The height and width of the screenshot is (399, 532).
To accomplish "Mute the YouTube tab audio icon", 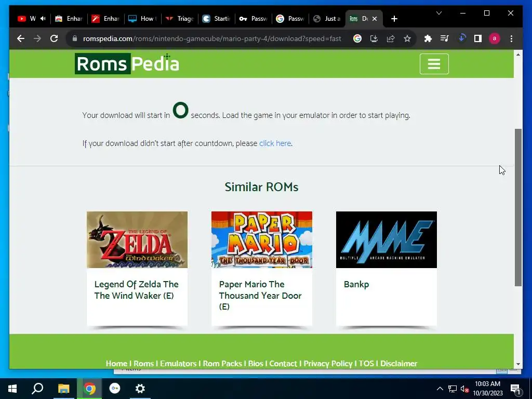I will click(43, 19).
